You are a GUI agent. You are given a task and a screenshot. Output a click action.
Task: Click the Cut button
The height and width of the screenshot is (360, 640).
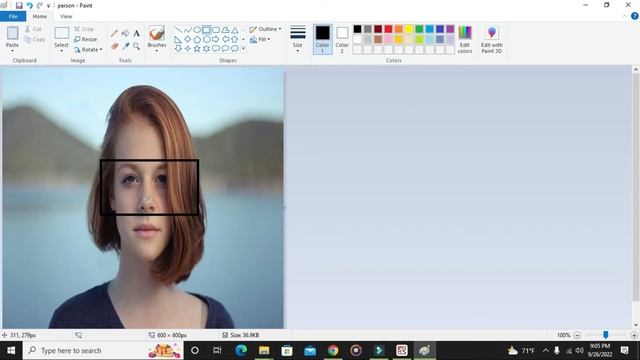33,29
